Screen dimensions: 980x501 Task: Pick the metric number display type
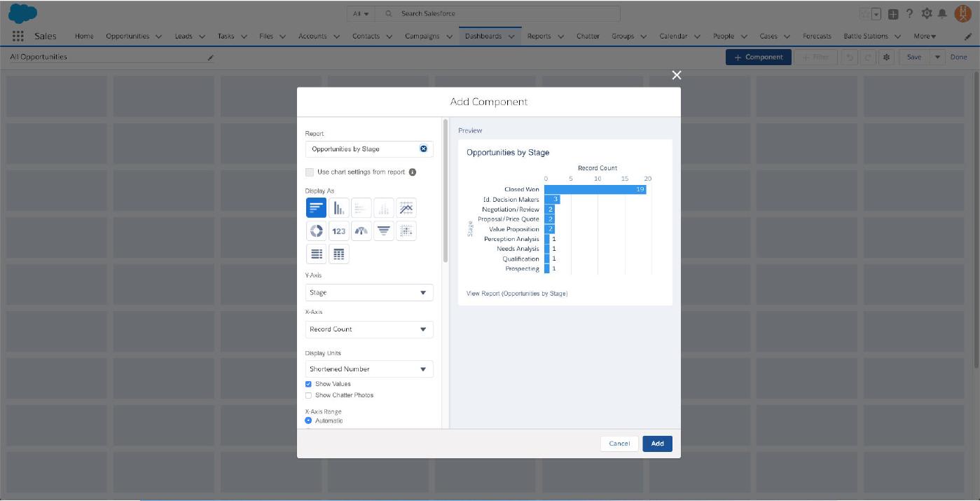click(339, 231)
